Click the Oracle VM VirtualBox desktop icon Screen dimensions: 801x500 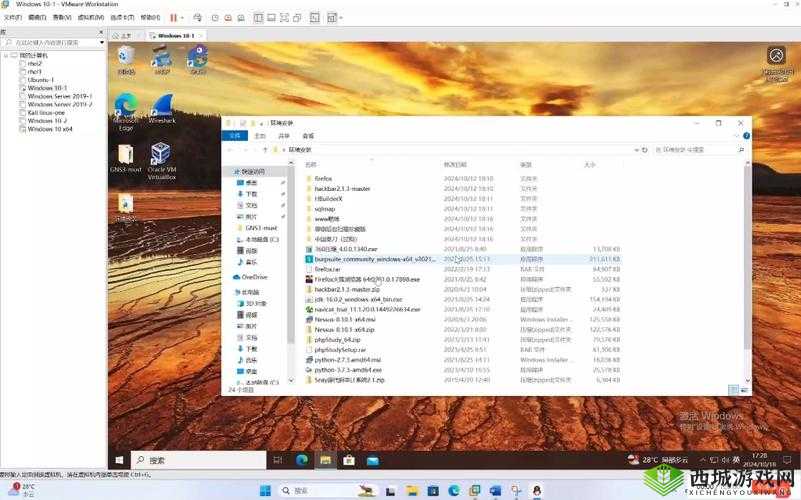click(x=160, y=155)
